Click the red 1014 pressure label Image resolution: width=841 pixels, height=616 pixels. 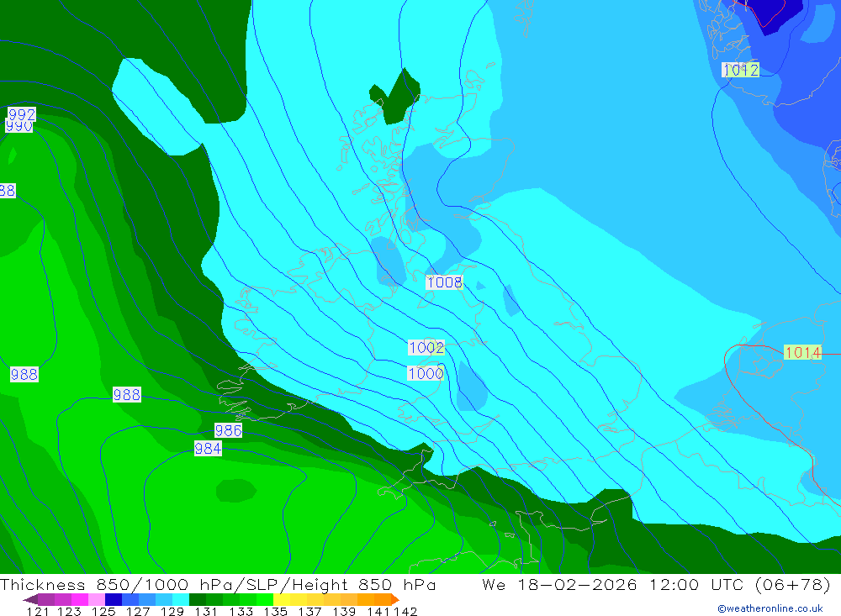click(x=802, y=352)
